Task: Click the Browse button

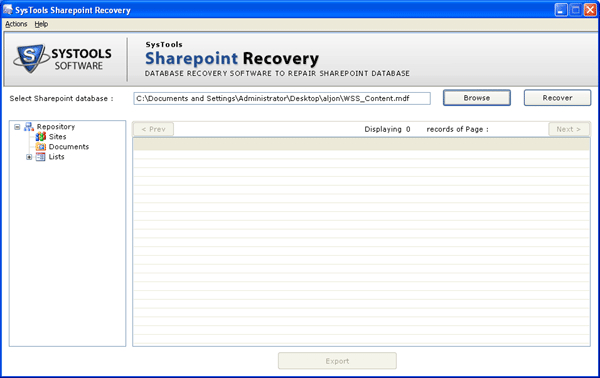Action: pos(476,98)
